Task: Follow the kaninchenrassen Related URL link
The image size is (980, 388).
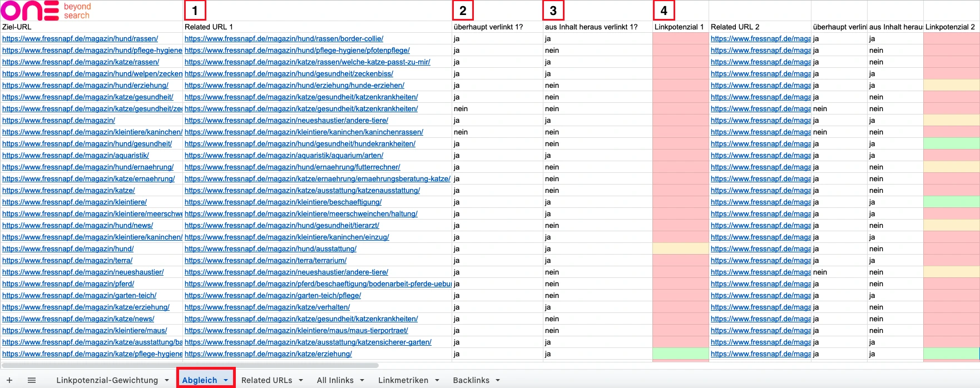Action: coord(304,132)
